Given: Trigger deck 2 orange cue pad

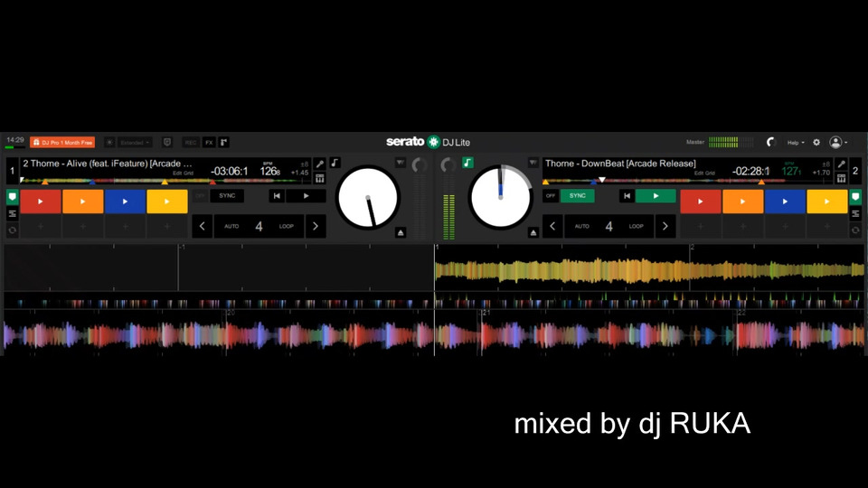Looking at the screenshot, I should tap(743, 202).
